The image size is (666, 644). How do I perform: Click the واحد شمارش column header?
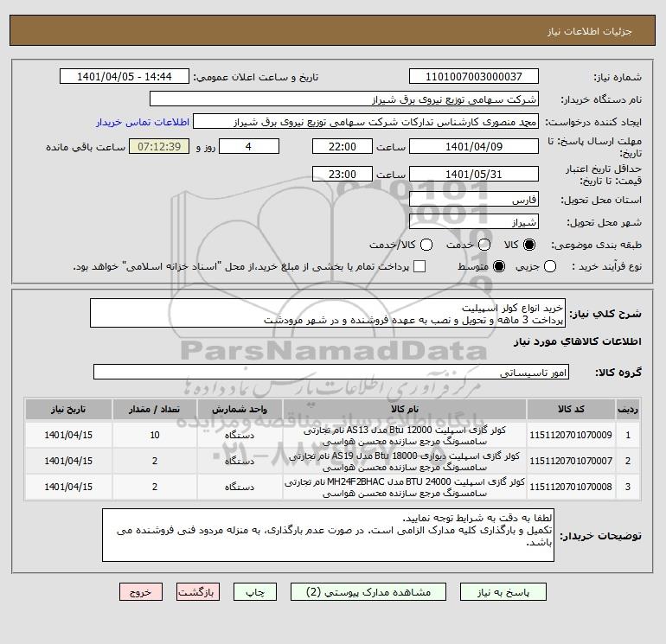coord(240,409)
